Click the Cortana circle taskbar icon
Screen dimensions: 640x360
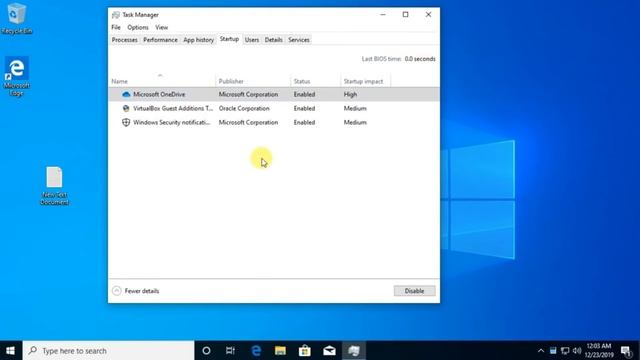point(206,351)
